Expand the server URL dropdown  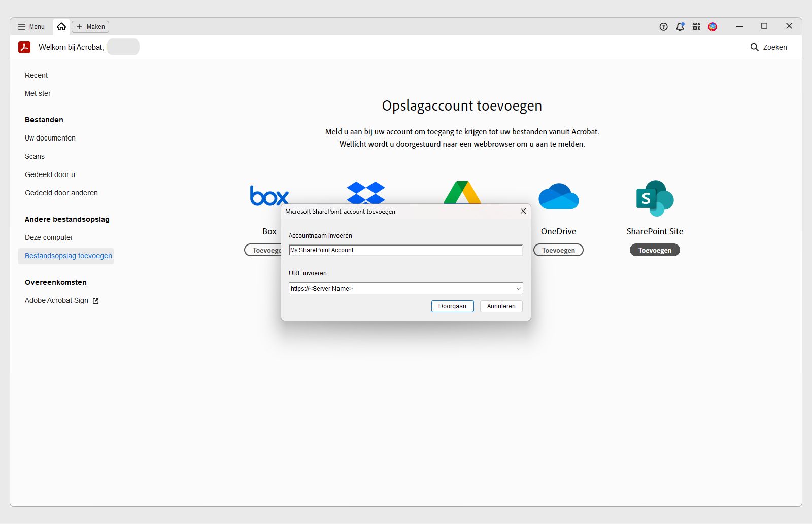(x=517, y=288)
